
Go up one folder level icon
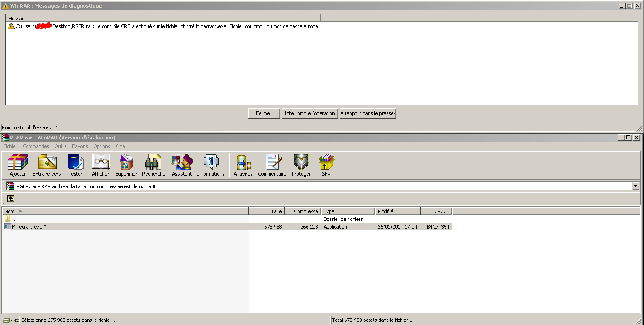click(x=11, y=199)
